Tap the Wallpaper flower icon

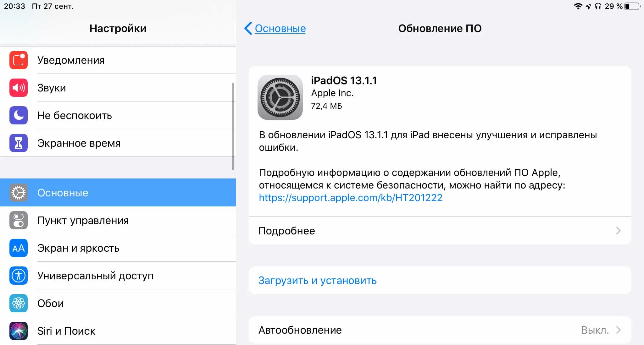[x=19, y=303]
